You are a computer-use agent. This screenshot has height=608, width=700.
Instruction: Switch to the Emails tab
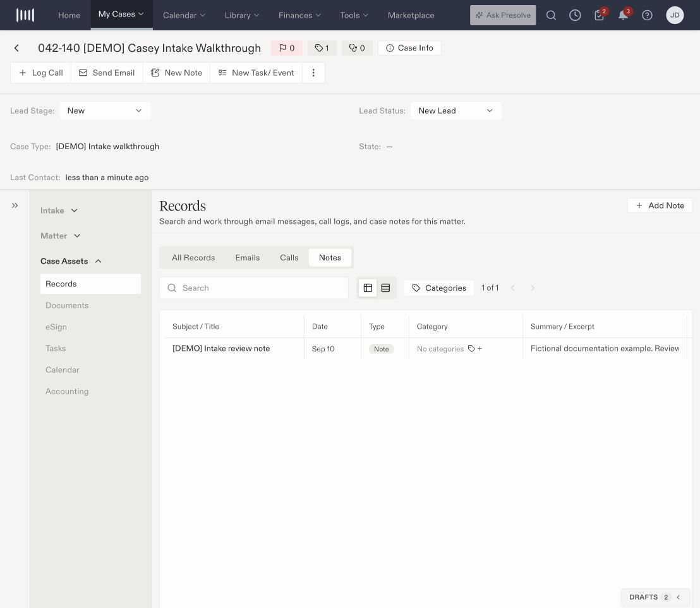click(x=247, y=258)
